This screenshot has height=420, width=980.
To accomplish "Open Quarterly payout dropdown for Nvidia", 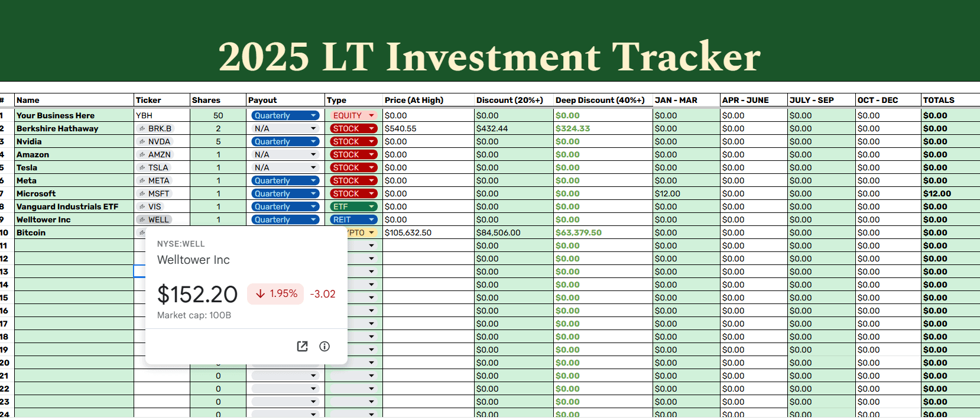I will [285, 141].
